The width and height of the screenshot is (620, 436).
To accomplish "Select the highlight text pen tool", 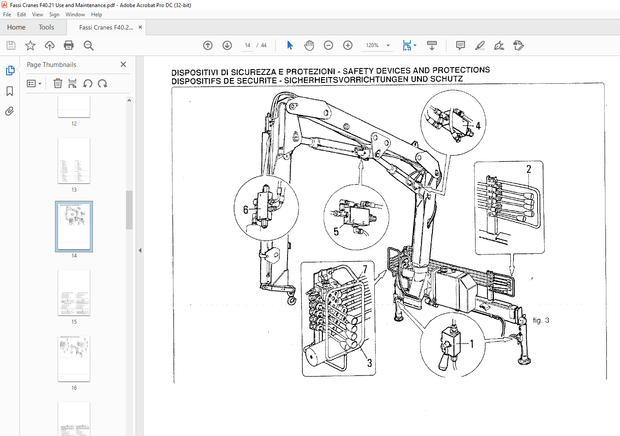I will pos(480,45).
